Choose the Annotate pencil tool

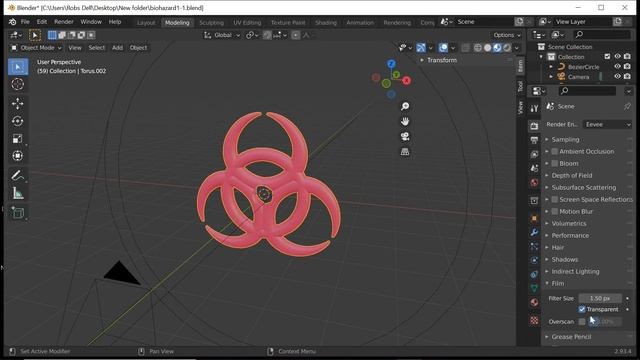[x=18, y=176]
